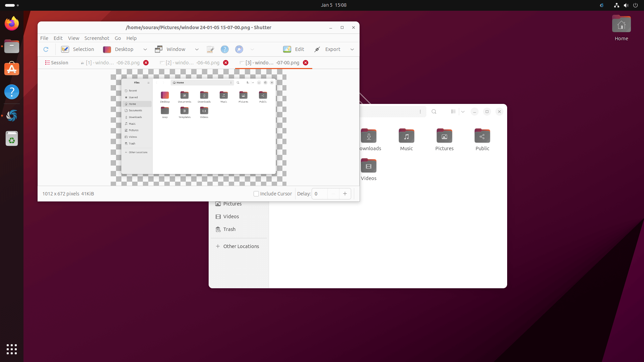
Task: Enable the Include Cursor checkbox
Action: click(256, 194)
